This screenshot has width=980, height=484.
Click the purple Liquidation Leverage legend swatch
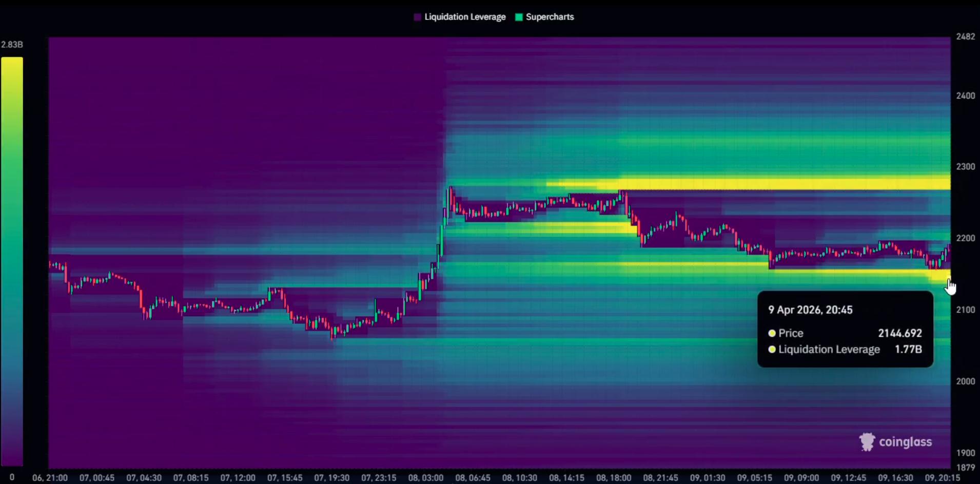click(418, 17)
